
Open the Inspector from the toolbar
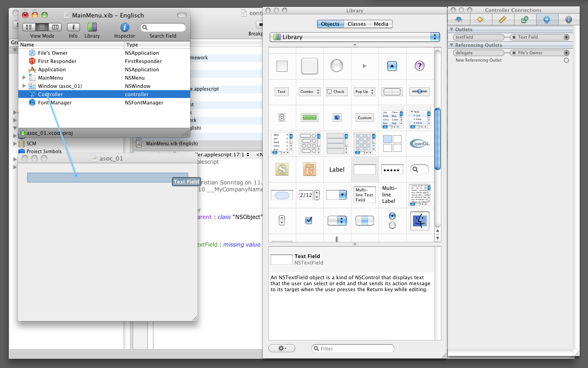pos(124,28)
